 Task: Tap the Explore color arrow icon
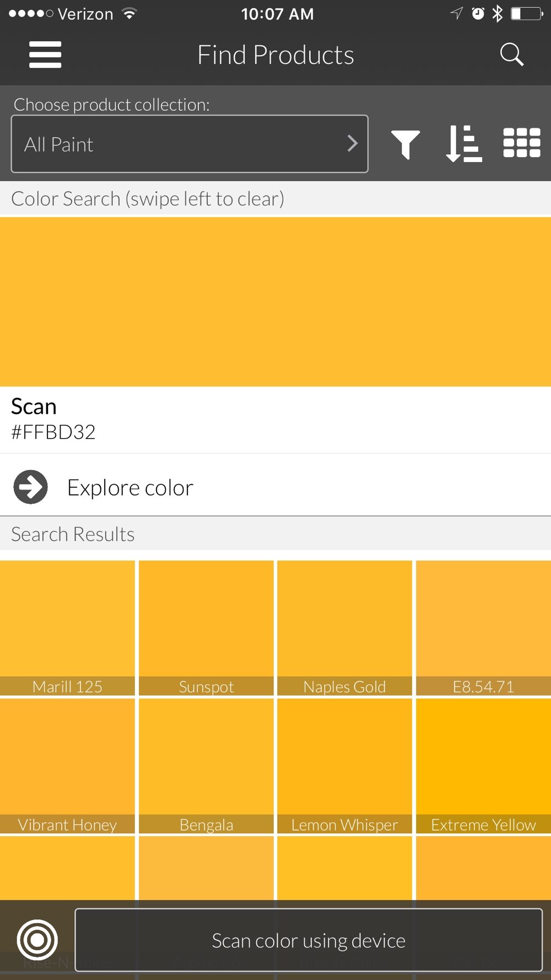click(31, 487)
